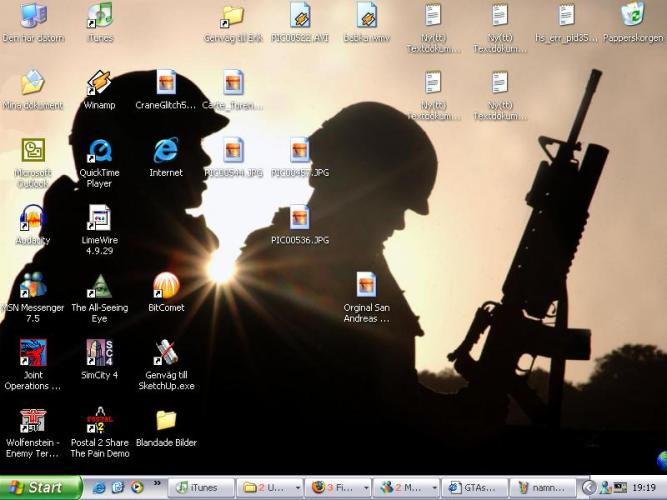Screen dimensions: 667x500
Task: Expand grouped Firefox windows taskbar button
Action: (337, 488)
